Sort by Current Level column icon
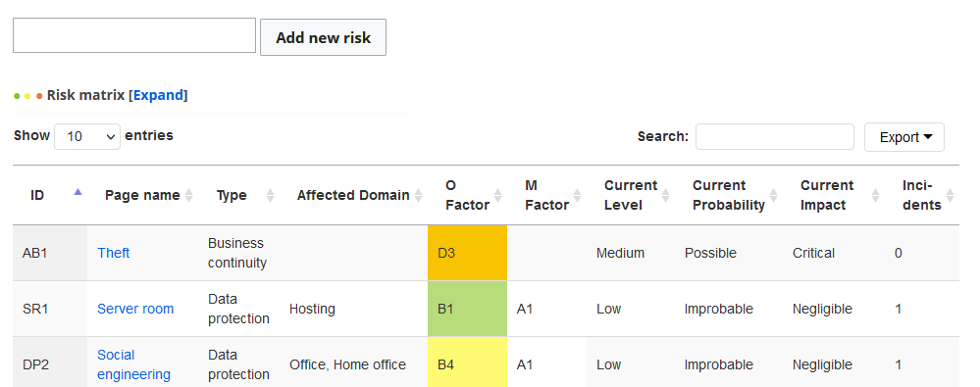Screen dimensions: 980x387 [x=666, y=195]
